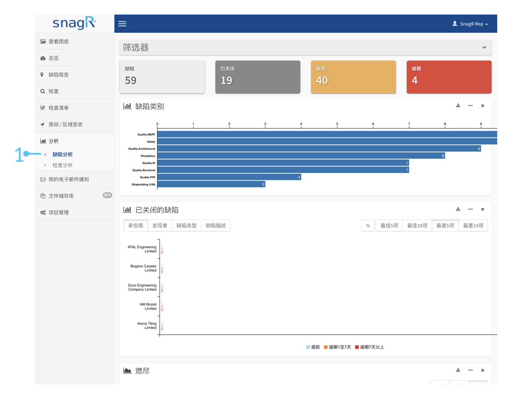
Task: Click the envelope icon beside 我的电子邮件通知
Action: click(x=43, y=179)
